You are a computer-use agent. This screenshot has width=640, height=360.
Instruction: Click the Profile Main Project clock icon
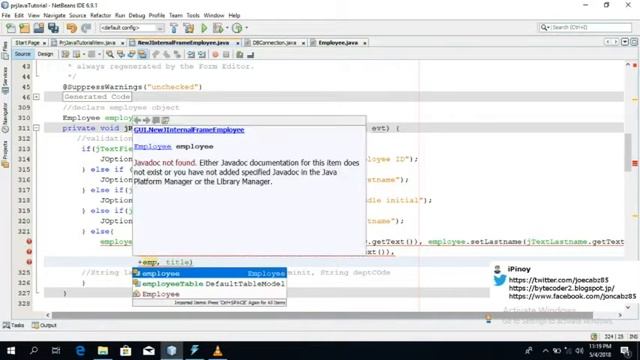[x=237, y=28]
